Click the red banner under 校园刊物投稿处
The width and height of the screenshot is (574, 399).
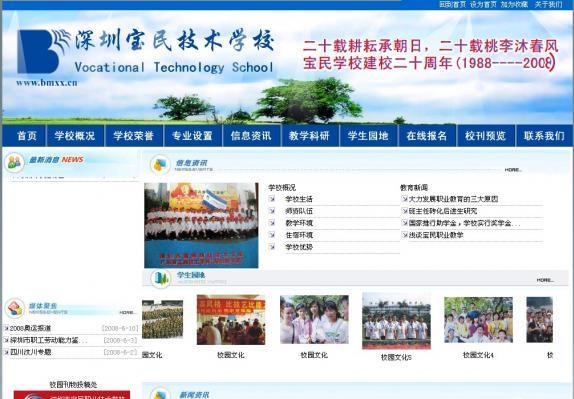coord(72,395)
